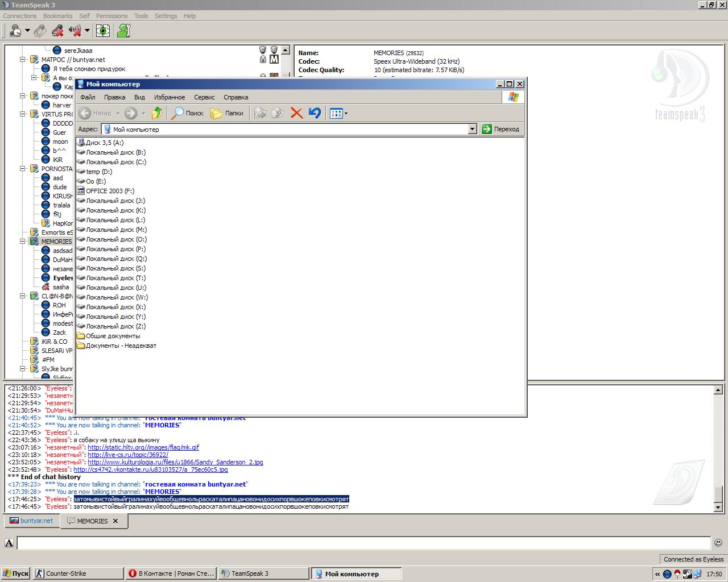Switch to Counter-Strike in the taskbar

click(78, 573)
